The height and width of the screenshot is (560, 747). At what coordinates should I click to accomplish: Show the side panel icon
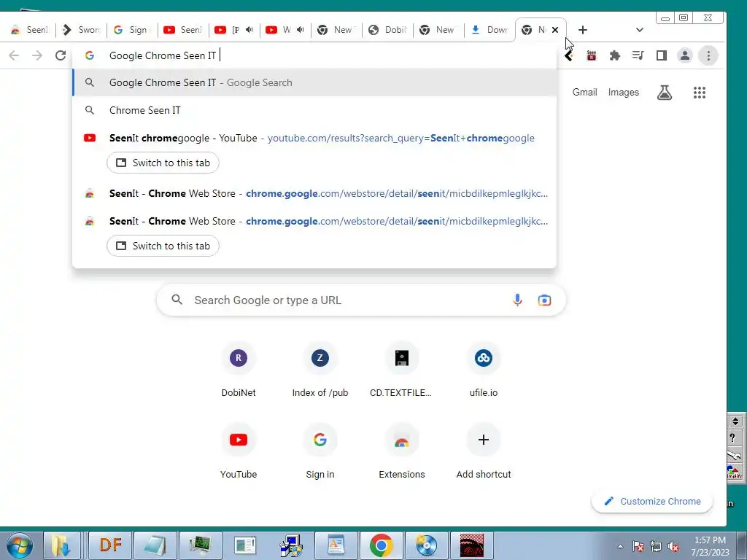click(x=661, y=55)
